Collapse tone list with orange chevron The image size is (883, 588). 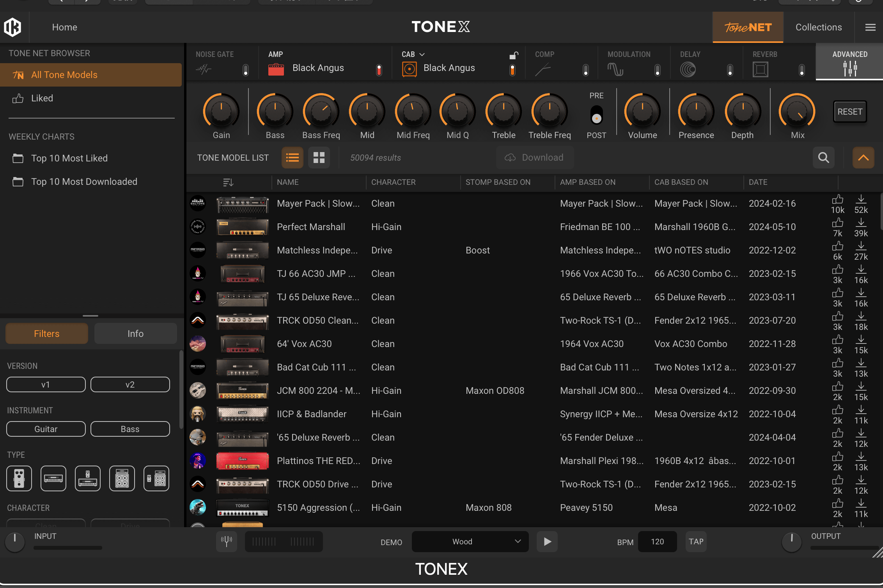(x=863, y=158)
